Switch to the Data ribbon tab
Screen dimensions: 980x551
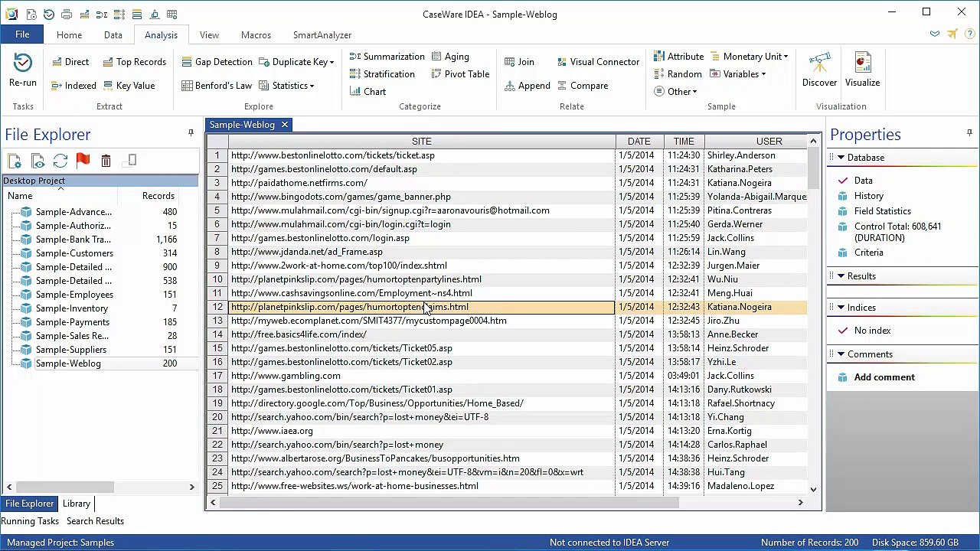pyautogui.click(x=113, y=35)
